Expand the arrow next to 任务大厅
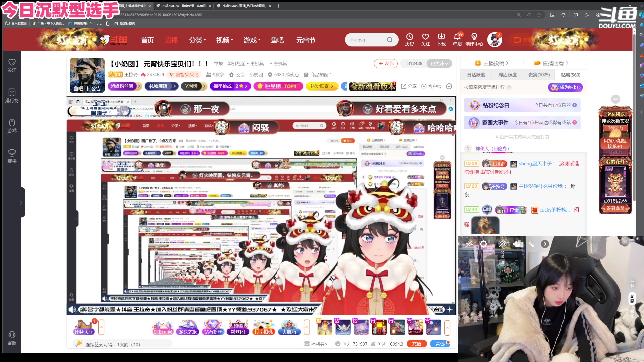Screen dimensions: 644x362 [x=101, y=327]
